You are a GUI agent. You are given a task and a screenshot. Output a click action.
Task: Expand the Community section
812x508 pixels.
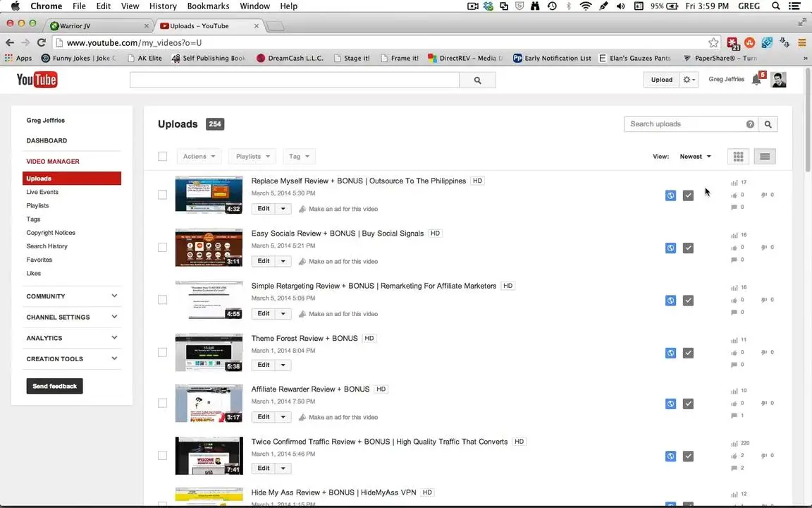[72, 296]
